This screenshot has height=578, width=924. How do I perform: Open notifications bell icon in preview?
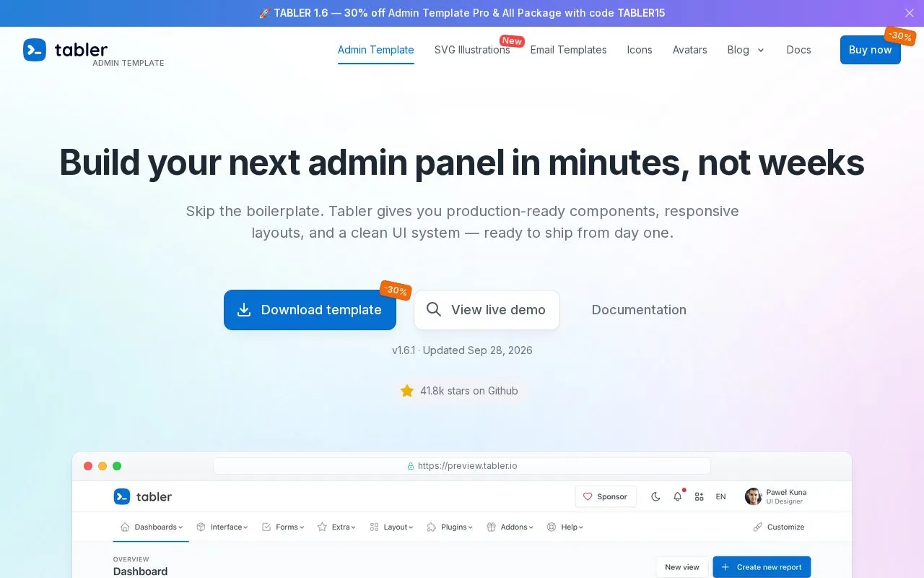click(677, 496)
